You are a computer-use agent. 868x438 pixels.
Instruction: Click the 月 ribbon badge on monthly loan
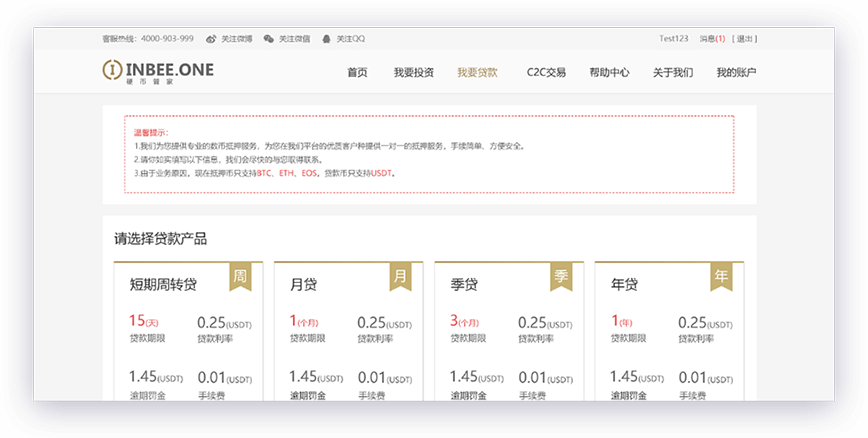400,276
